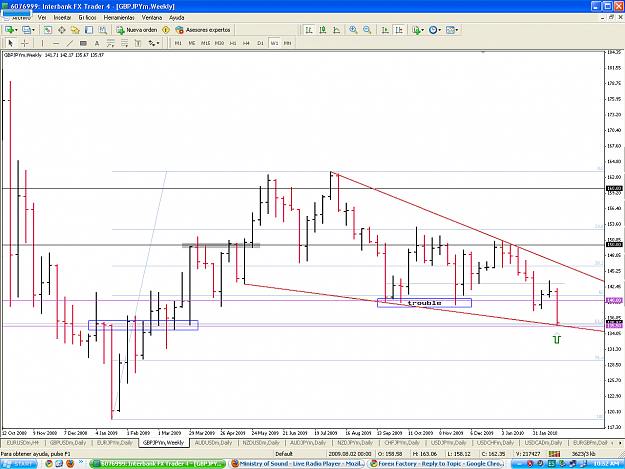The image size is (625, 469).
Task: Select bar chart type icon
Action: pyautogui.click(x=309, y=30)
